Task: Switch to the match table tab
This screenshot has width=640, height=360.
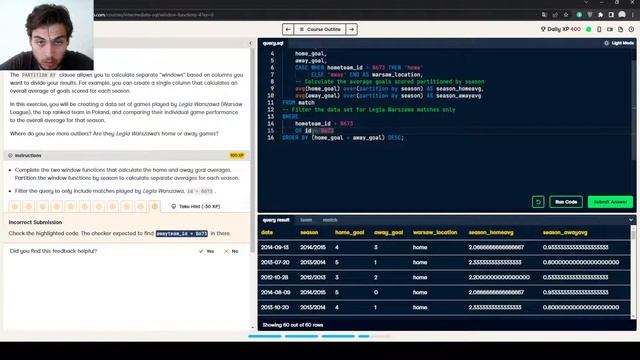Action: click(330, 220)
